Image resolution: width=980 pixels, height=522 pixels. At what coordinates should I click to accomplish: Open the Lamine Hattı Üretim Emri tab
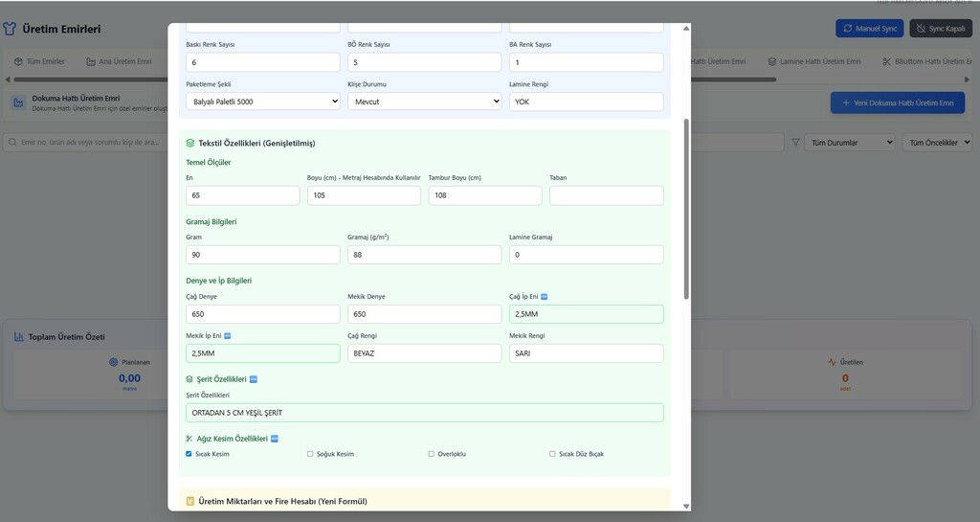813,61
